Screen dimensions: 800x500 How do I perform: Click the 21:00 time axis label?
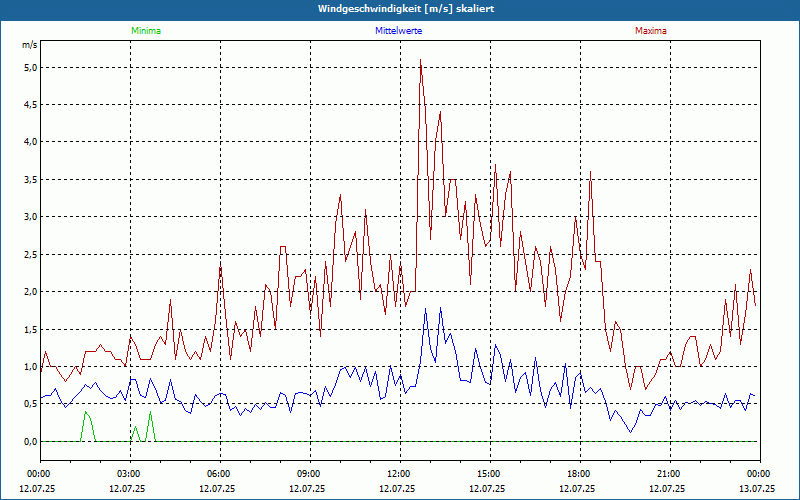(x=670, y=474)
